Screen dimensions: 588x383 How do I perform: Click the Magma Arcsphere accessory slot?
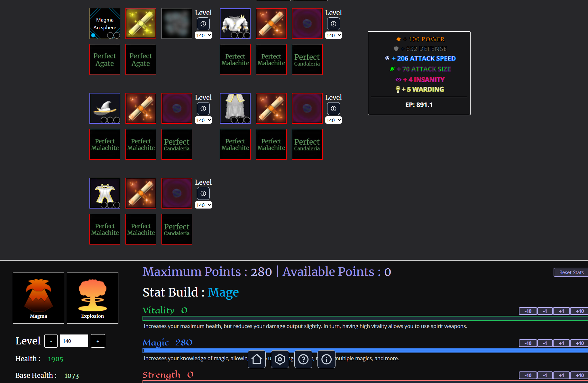[x=105, y=23]
